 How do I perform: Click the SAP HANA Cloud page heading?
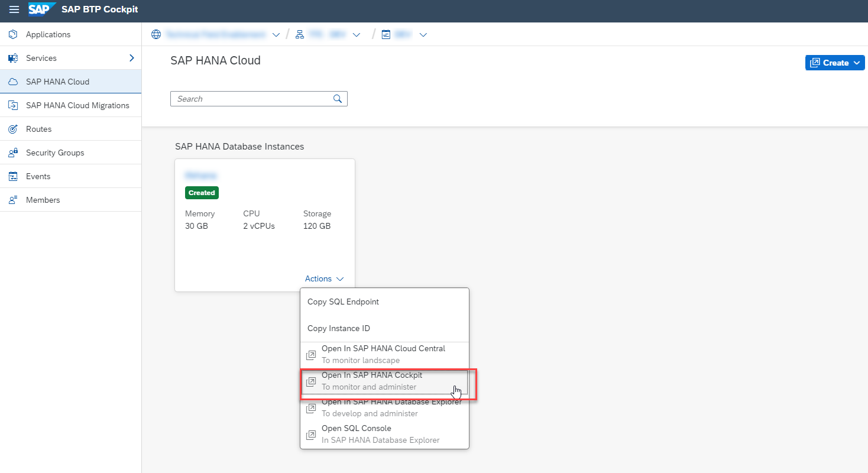215,60
